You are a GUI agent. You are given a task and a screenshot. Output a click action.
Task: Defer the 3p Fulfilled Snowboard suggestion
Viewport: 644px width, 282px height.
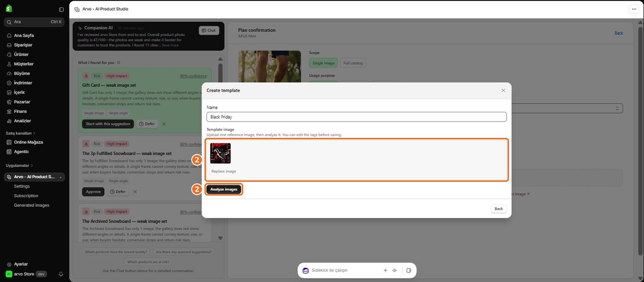(118, 192)
